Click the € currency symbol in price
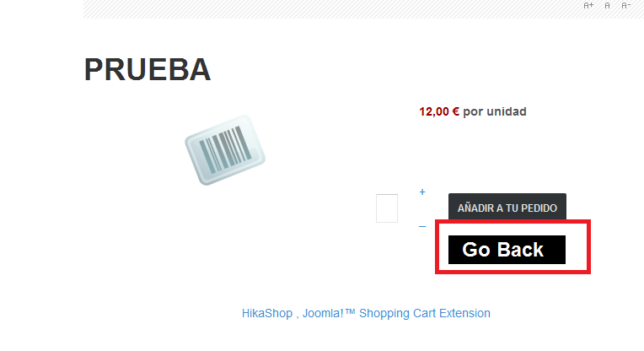644x351 pixels. tap(455, 111)
